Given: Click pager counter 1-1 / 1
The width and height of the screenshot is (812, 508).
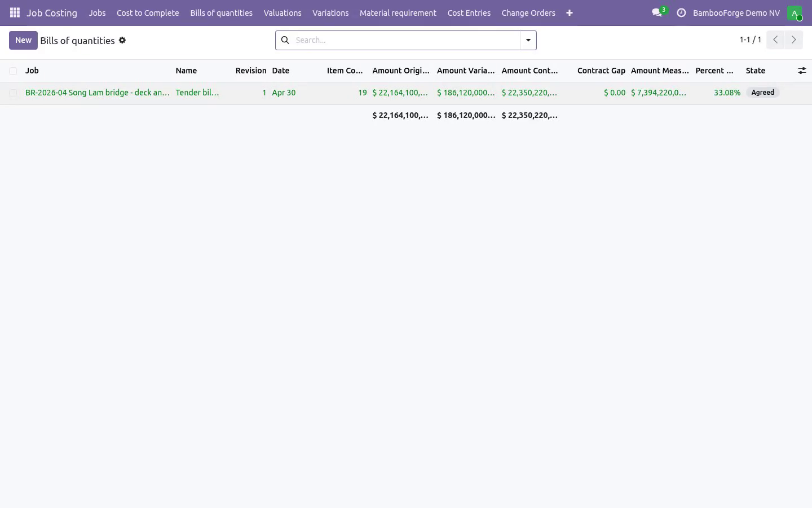Looking at the screenshot, I should tap(751, 40).
